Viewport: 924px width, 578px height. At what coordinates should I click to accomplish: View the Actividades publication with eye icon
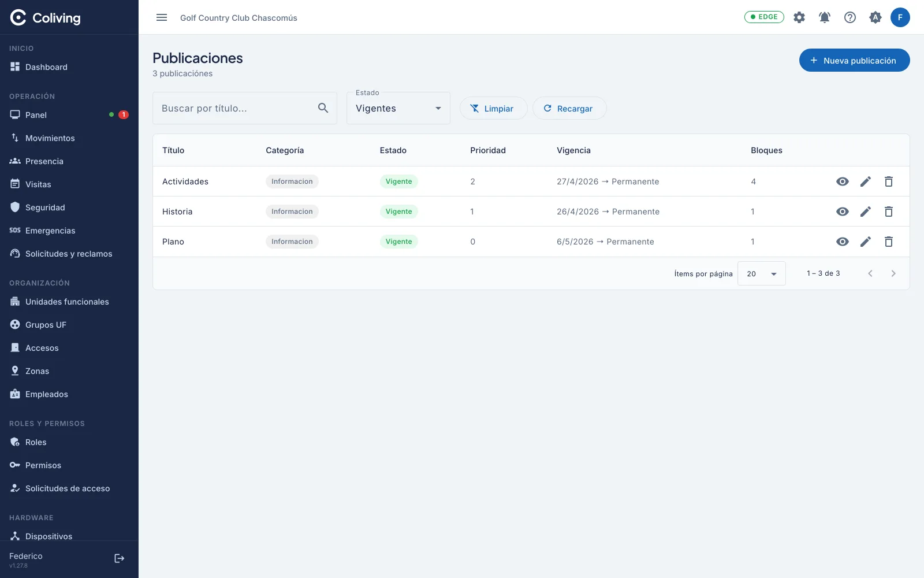tap(843, 181)
